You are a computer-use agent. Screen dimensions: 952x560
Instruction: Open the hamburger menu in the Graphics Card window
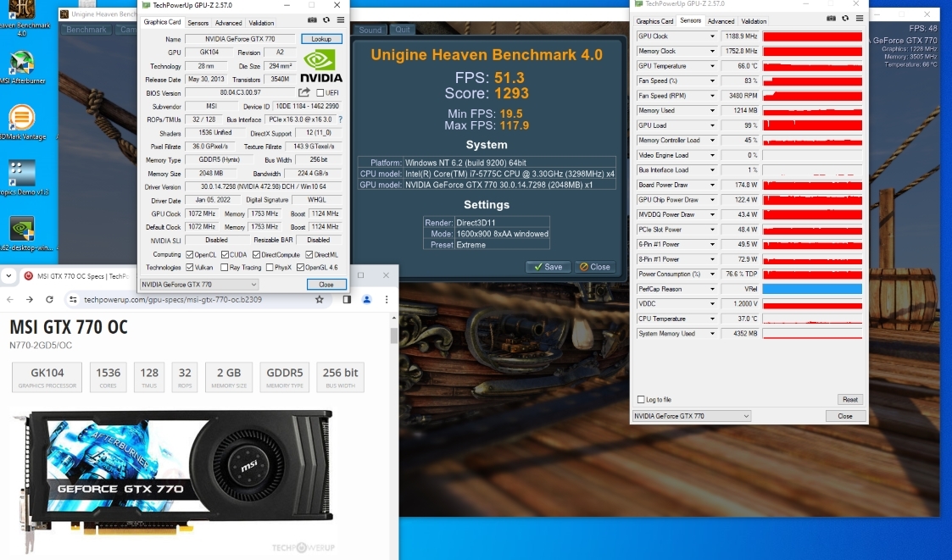[x=341, y=19]
